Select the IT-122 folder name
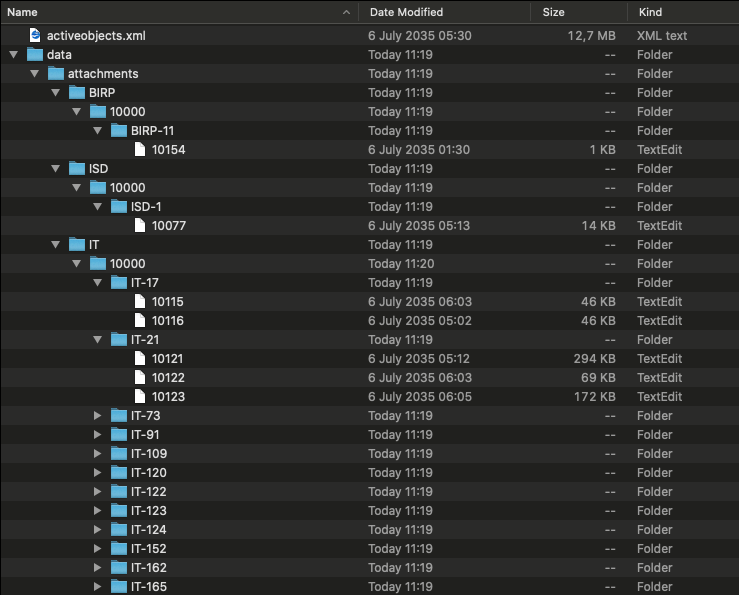This screenshot has height=595, width=739. (x=148, y=492)
